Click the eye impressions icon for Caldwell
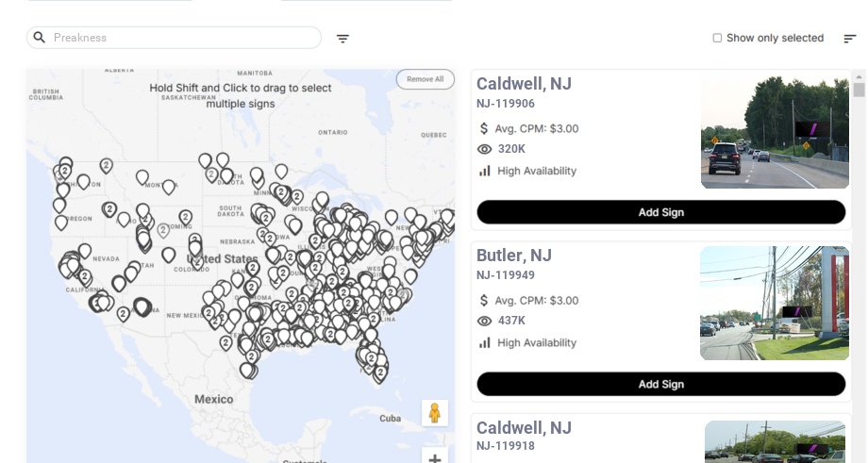The width and height of the screenshot is (868, 463). click(x=485, y=149)
